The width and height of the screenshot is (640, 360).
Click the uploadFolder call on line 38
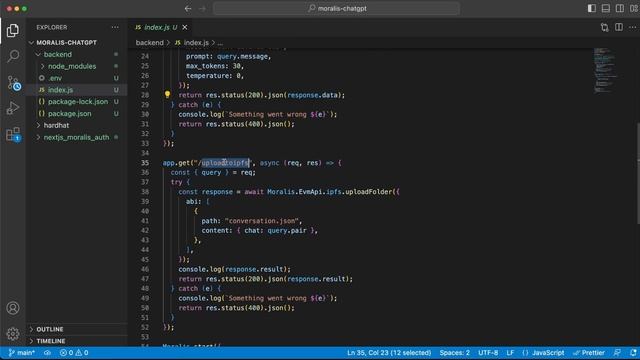click(x=368, y=192)
